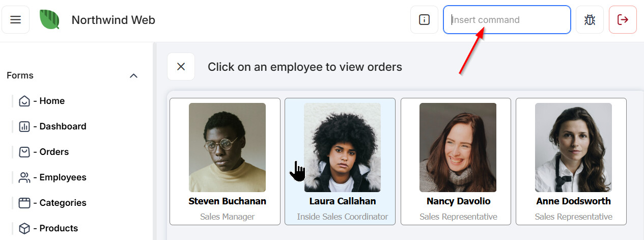Image resolution: width=644 pixels, height=240 pixels.
Task: Click the Employees people icon
Action: point(24,177)
